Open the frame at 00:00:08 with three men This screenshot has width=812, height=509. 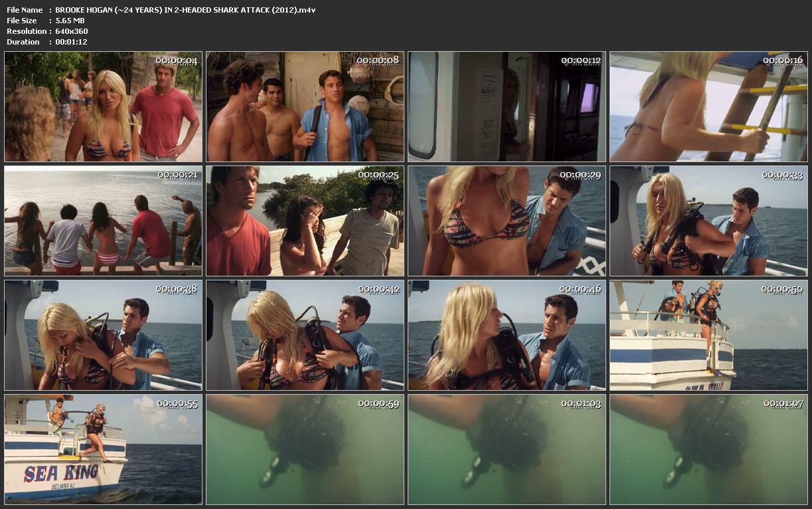point(305,107)
